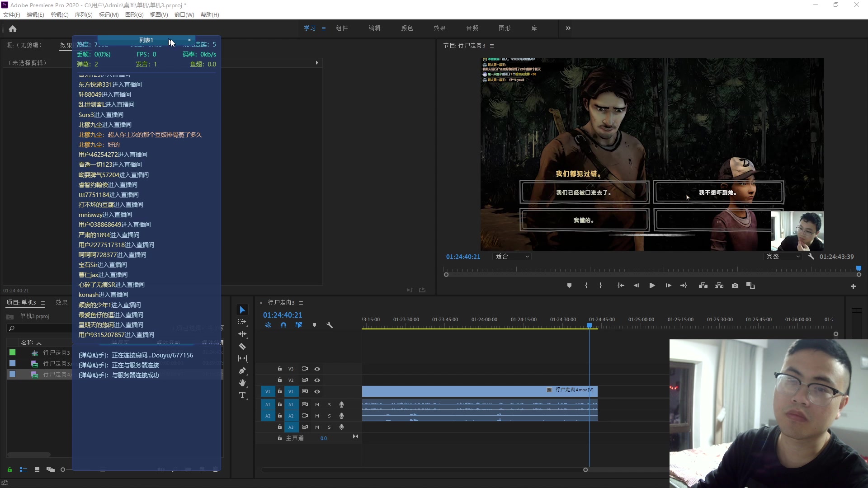The width and height of the screenshot is (868, 488).
Task: Open 序列(S) menu
Action: (84, 15)
